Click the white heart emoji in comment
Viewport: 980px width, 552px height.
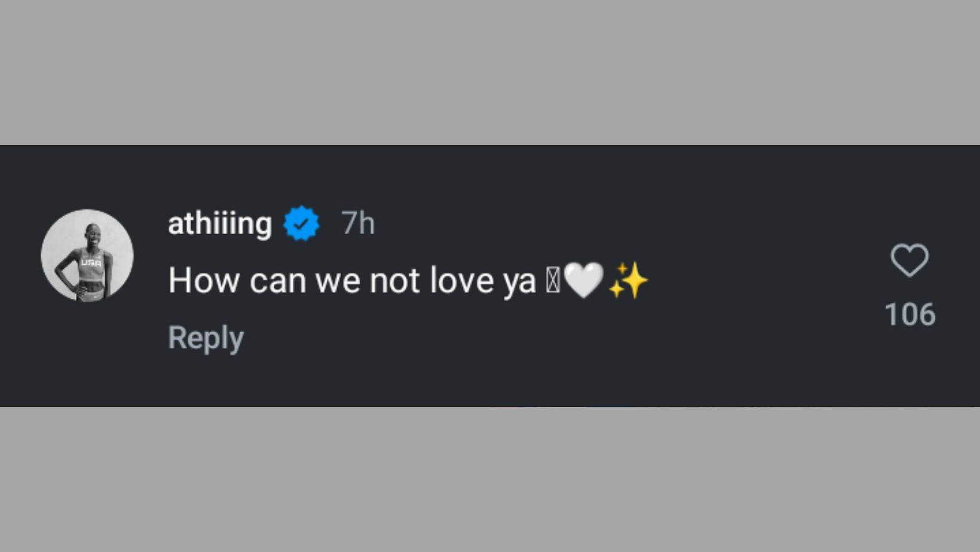point(583,280)
